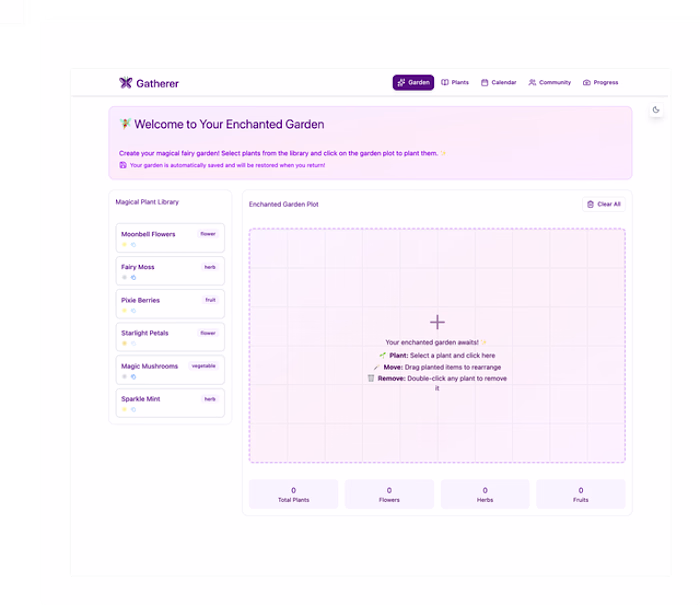Click the wand icon next to Move
The width and height of the screenshot is (700, 605).
376,367
